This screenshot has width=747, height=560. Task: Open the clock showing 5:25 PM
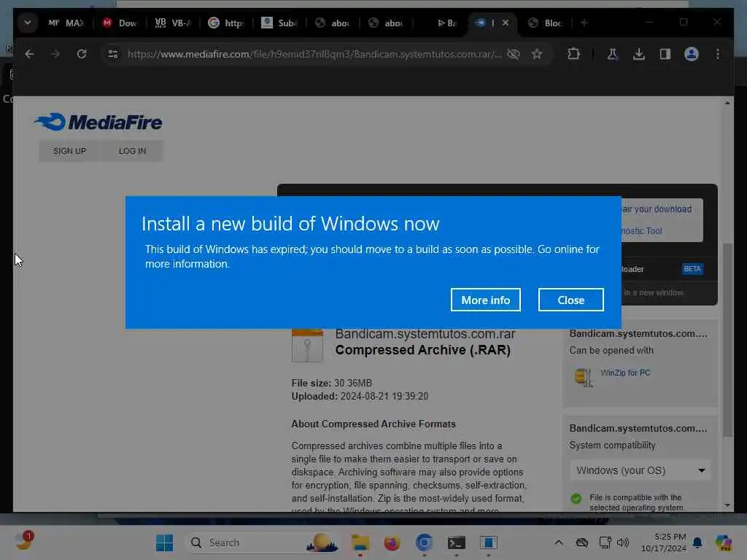coord(664,542)
